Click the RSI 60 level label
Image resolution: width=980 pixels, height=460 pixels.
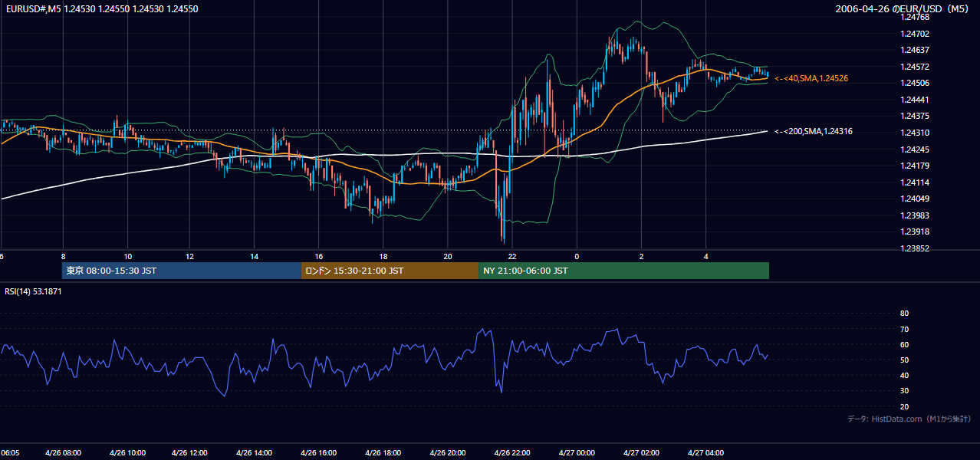[904, 344]
